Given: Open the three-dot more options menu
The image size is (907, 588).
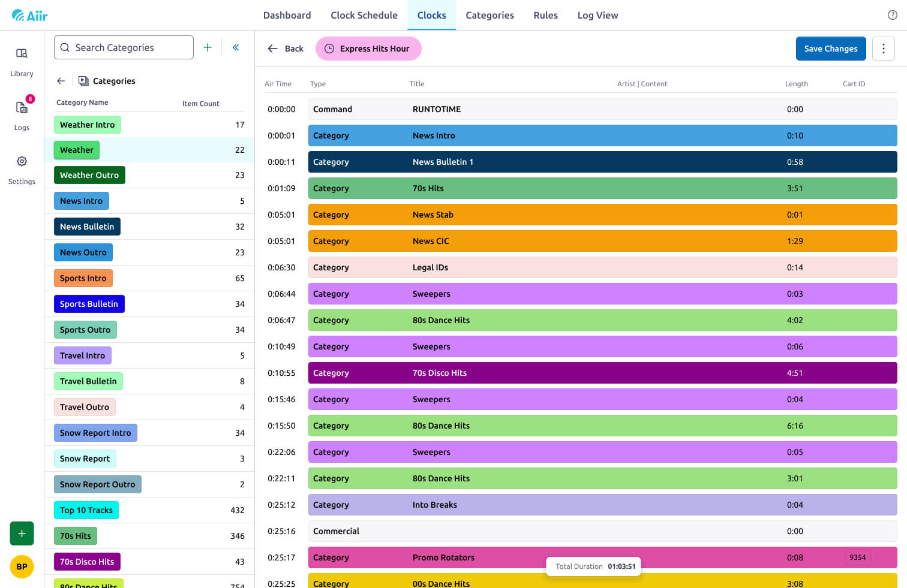Looking at the screenshot, I should click(x=883, y=49).
